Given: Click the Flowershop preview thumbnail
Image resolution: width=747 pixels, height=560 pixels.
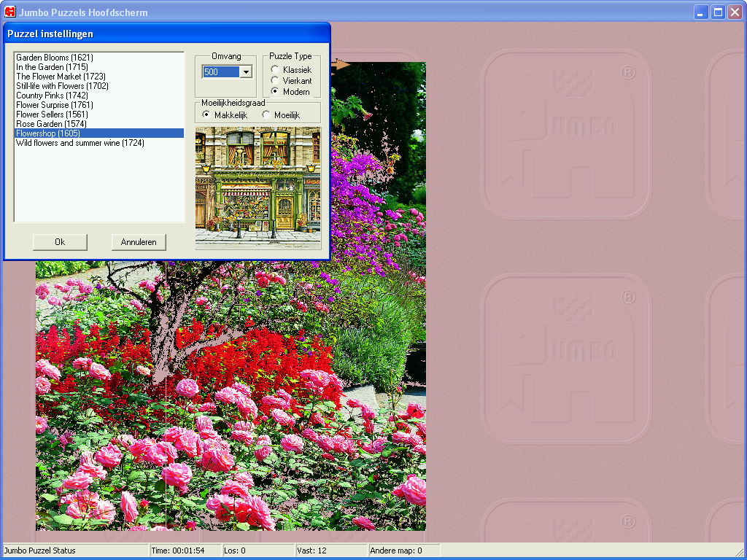Looking at the screenshot, I should coord(258,188).
